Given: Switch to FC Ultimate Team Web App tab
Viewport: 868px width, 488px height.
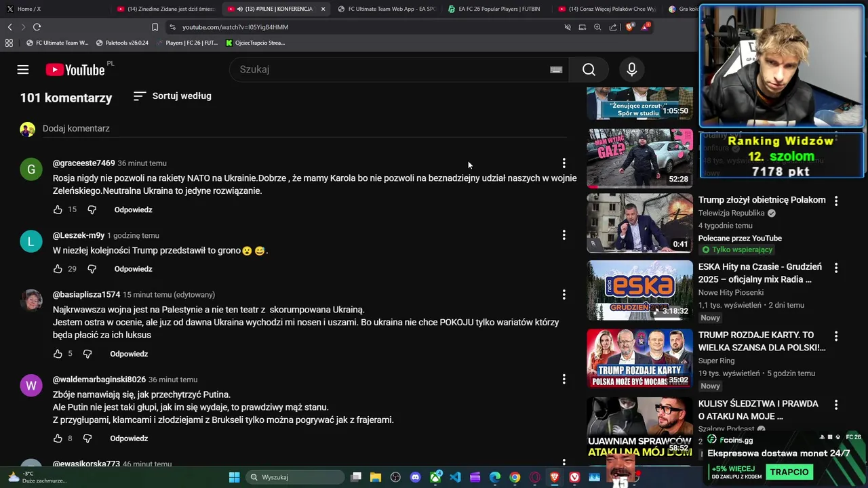Looking at the screenshot, I should pyautogui.click(x=387, y=9).
